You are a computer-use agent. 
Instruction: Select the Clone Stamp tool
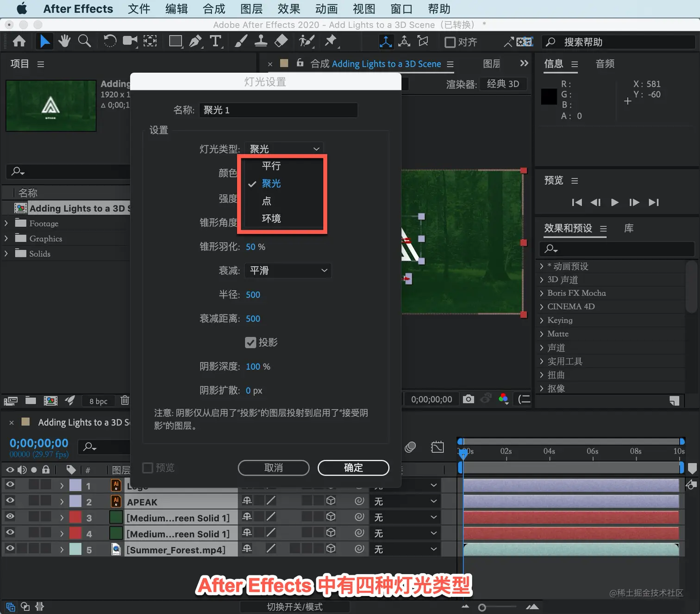(261, 42)
